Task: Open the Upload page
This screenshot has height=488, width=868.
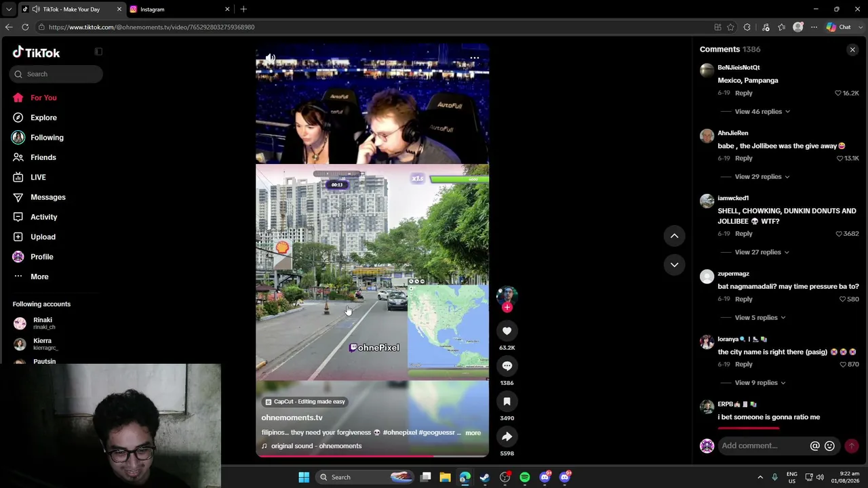Action: click(x=43, y=237)
